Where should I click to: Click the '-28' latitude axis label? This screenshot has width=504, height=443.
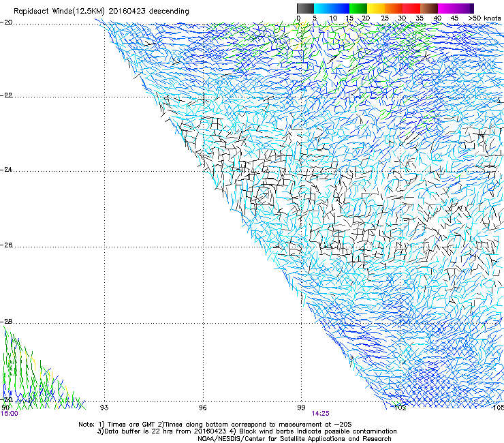6,322
